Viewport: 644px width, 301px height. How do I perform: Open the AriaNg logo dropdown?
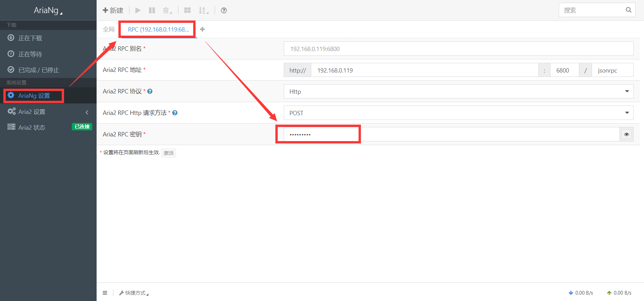pos(48,10)
